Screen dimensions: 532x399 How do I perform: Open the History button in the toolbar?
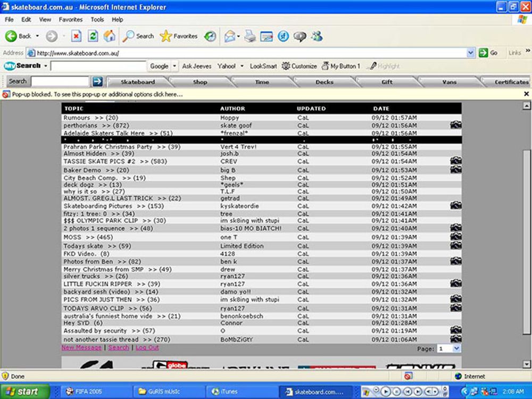[210, 36]
